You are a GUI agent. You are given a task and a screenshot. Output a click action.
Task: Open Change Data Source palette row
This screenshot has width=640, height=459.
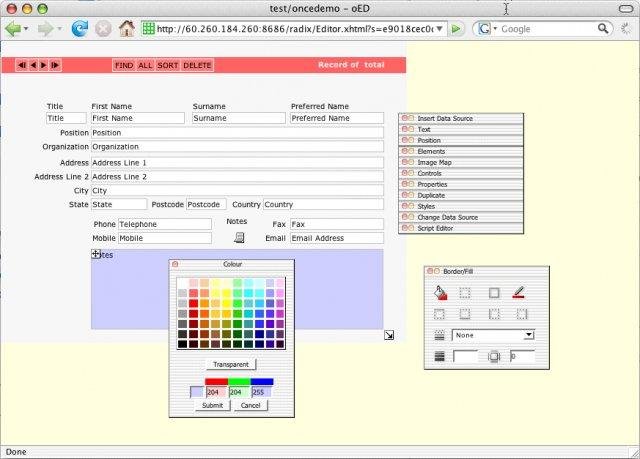point(461,217)
